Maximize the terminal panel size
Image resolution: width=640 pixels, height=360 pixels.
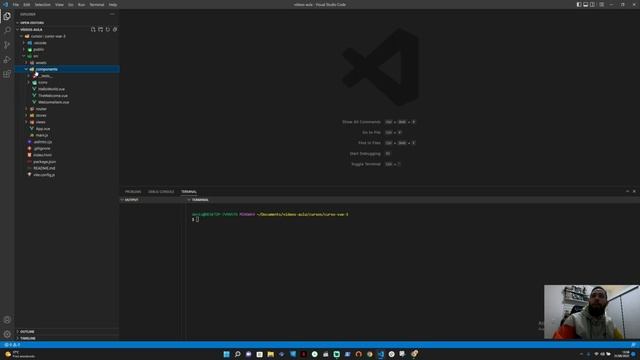point(627,191)
